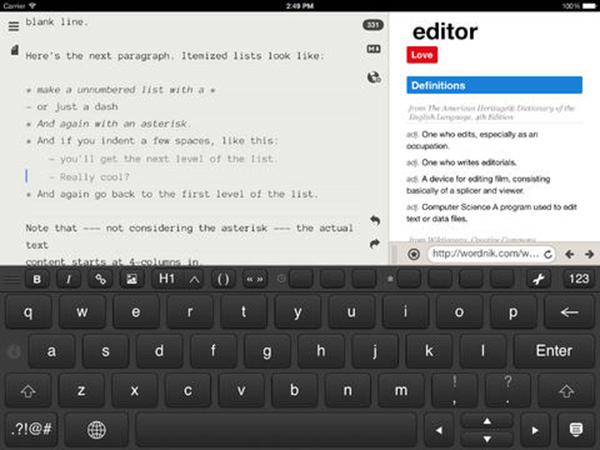600x450 pixels.
Task: Tap the space bar
Action: point(276,429)
